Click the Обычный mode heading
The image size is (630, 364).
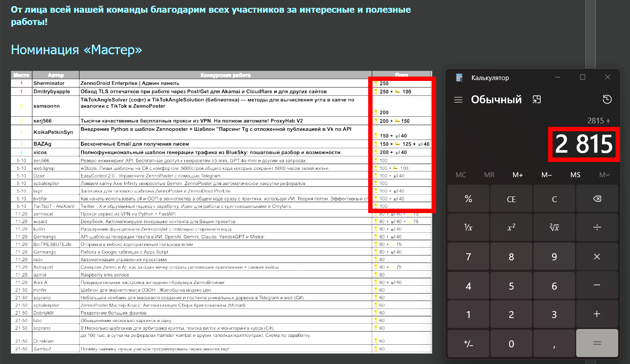[x=496, y=100]
